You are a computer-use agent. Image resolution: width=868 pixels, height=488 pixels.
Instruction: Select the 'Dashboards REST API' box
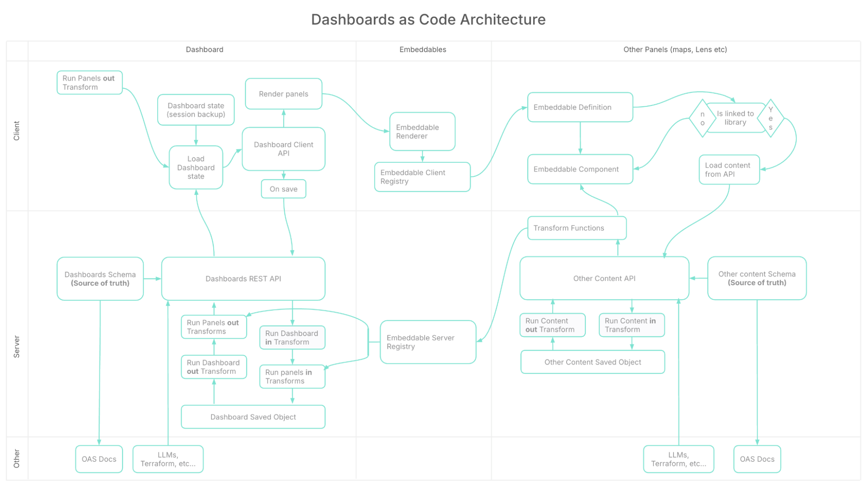point(243,279)
